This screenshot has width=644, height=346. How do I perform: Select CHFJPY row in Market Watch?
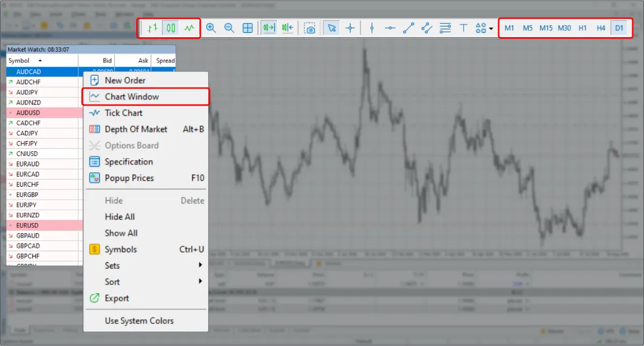(x=45, y=143)
